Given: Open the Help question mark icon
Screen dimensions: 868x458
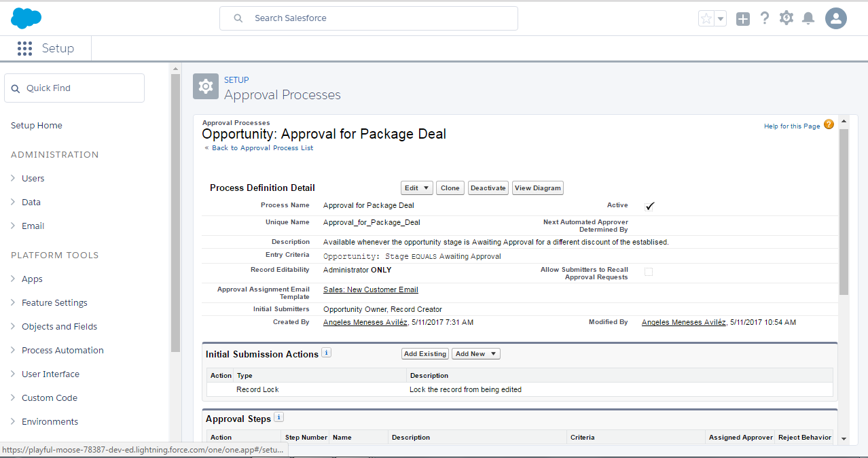Looking at the screenshot, I should 765,18.
